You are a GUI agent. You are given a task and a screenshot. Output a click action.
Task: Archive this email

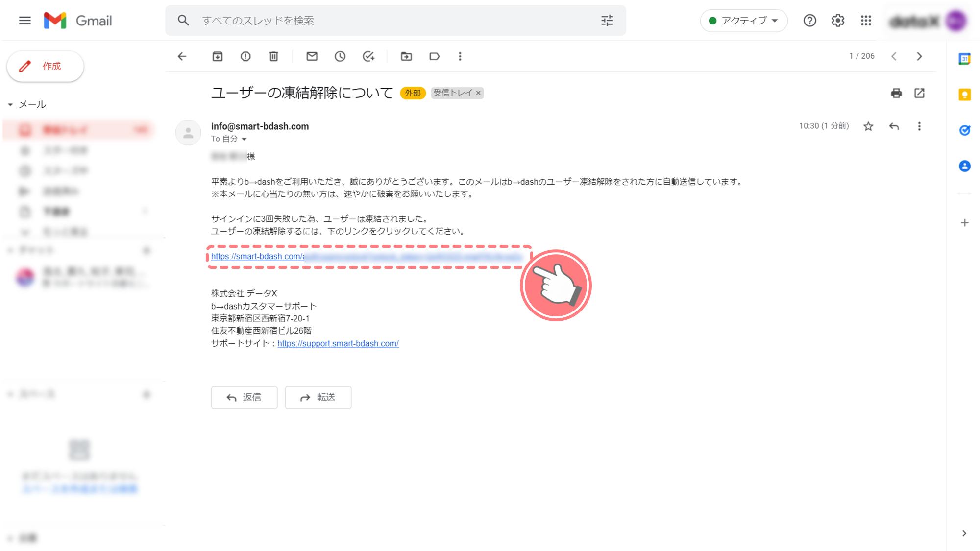coord(218,56)
